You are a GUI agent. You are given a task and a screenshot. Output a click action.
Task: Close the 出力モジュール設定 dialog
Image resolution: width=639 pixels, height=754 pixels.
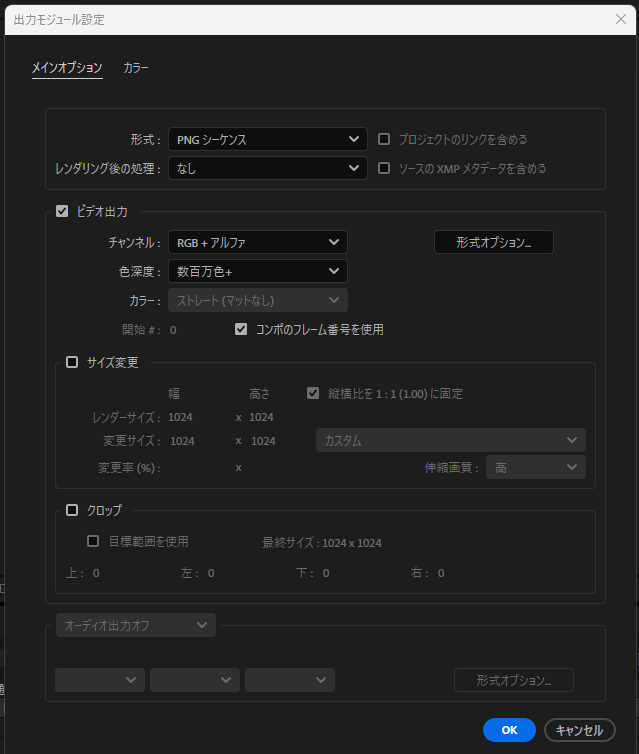pos(620,19)
